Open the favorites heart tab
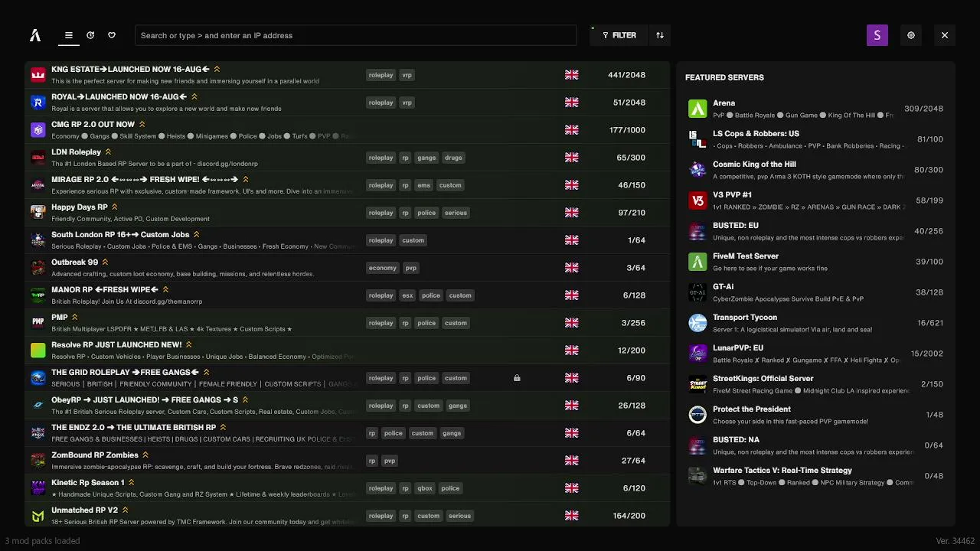Viewport: 980px width, 551px height. click(x=112, y=35)
